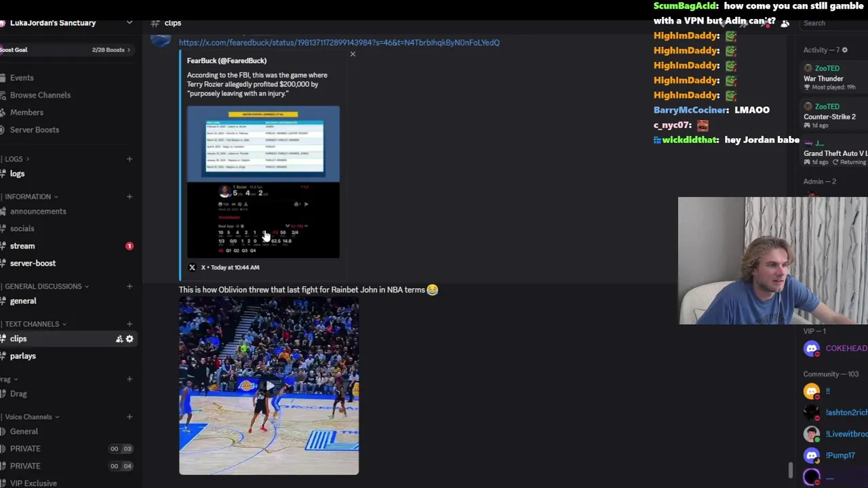
Task: Click wickdidthat username in stream chat
Action: pos(690,140)
